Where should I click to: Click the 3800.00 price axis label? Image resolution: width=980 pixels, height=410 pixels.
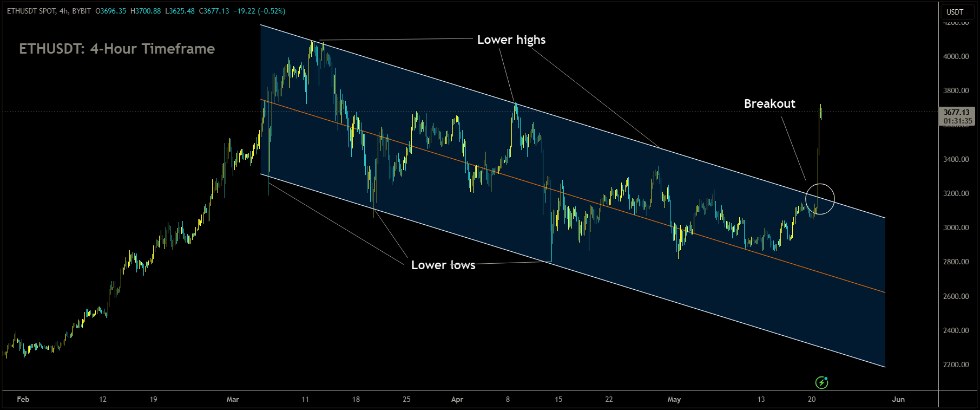[956, 90]
